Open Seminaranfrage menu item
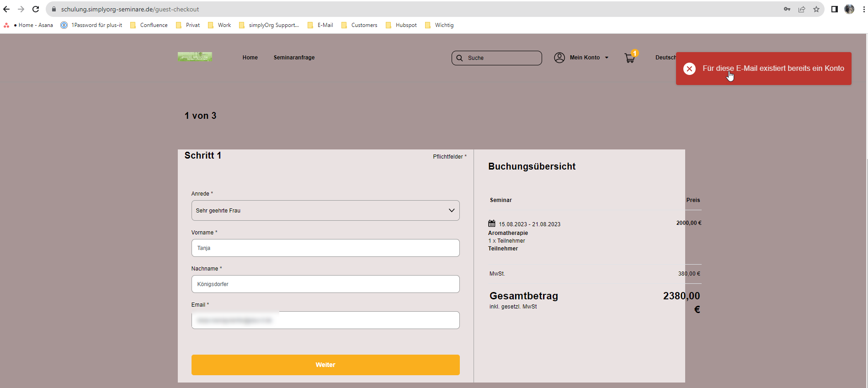The height and width of the screenshot is (388, 868). coord(294,58)
